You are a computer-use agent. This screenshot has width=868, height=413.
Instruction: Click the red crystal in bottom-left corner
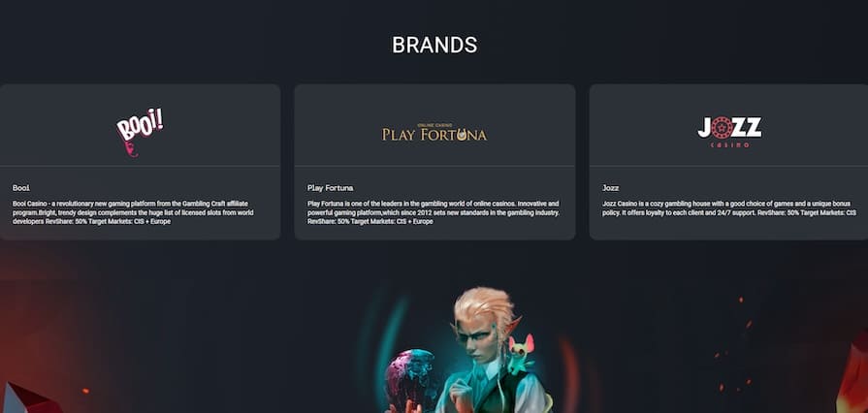tap(28, 398)
